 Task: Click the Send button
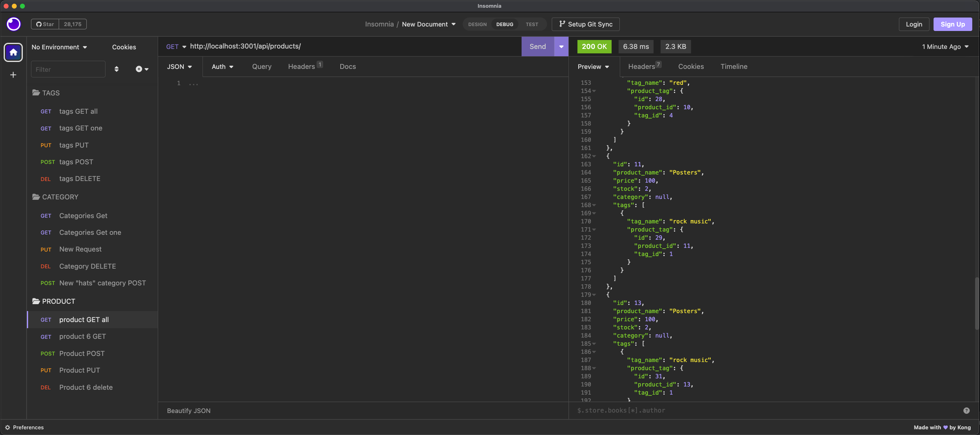pyautogui.click(x=537, y=46)
